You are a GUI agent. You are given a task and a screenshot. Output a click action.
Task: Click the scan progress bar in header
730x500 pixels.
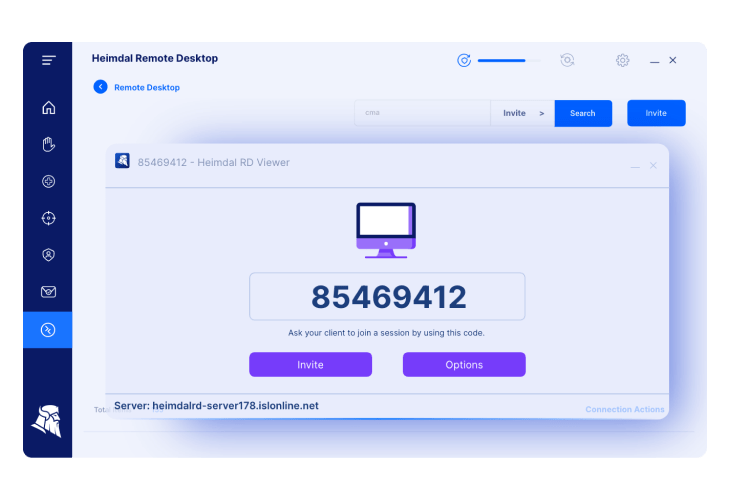pos(509,61)
